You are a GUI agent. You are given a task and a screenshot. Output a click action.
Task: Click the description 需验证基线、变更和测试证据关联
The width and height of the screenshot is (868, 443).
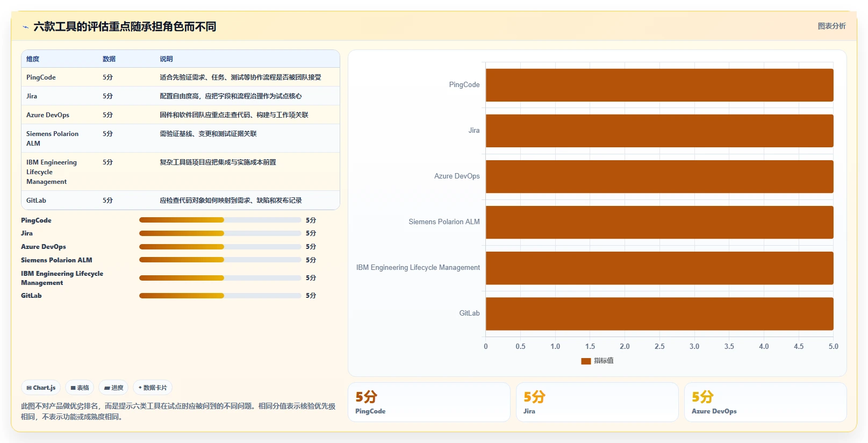coord(208,134)
